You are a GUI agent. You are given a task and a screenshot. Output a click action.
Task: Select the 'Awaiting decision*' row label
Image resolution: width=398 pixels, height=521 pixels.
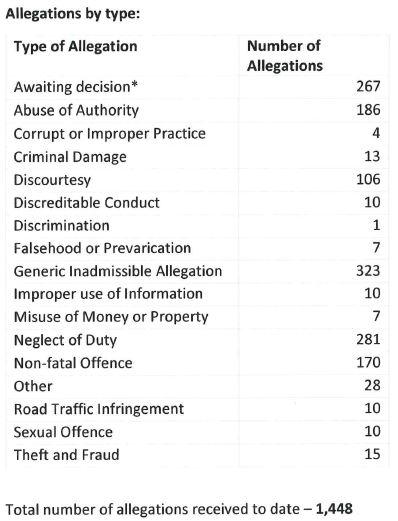[76, 87]
